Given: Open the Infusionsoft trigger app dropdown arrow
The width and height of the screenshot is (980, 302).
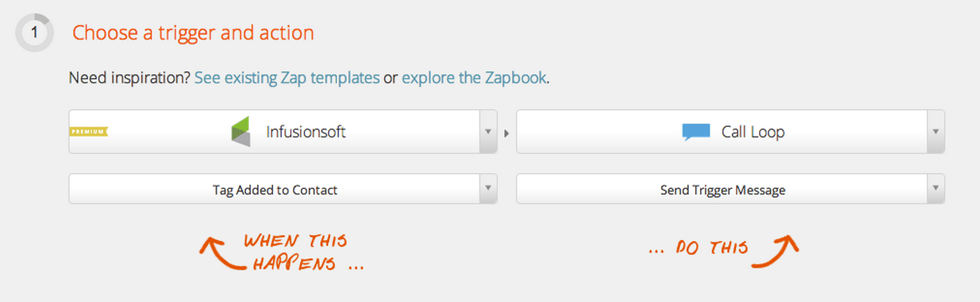Looking at the screenshot, I should (488, 131).
